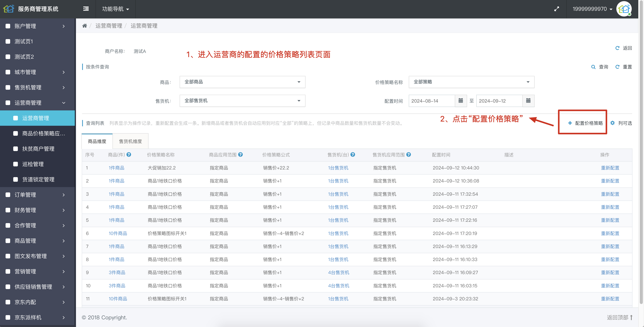Click the page vertical scrollbar
The height and width of the screenshot is (327, 644).
[x=641, y=152]
